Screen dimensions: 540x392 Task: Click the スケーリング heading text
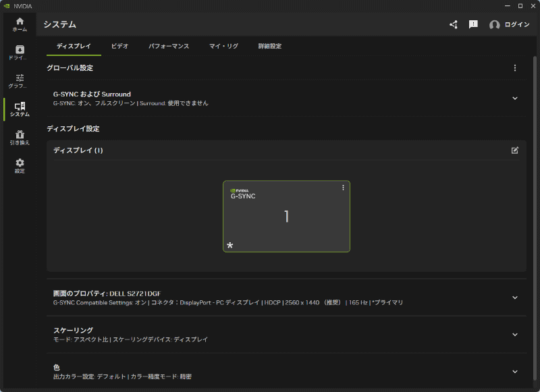73,331
